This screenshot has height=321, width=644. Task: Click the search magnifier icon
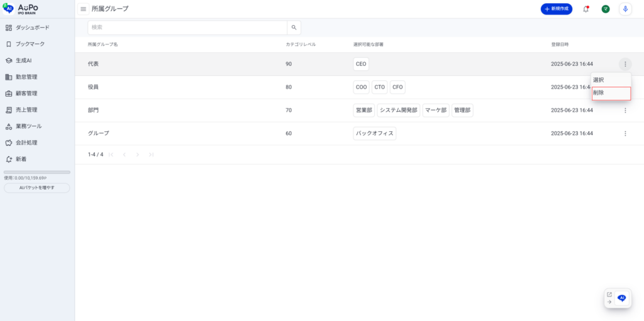coord(294,28)
